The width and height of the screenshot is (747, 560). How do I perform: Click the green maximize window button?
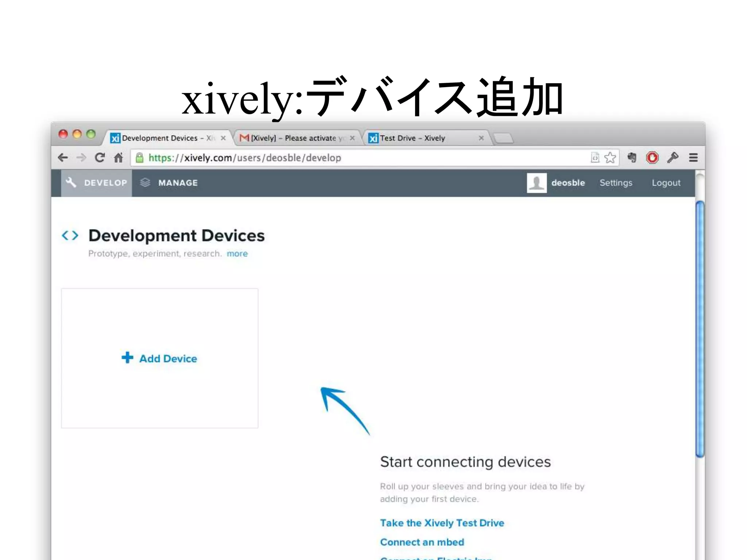pyautogui.click(x=91, y=134)
